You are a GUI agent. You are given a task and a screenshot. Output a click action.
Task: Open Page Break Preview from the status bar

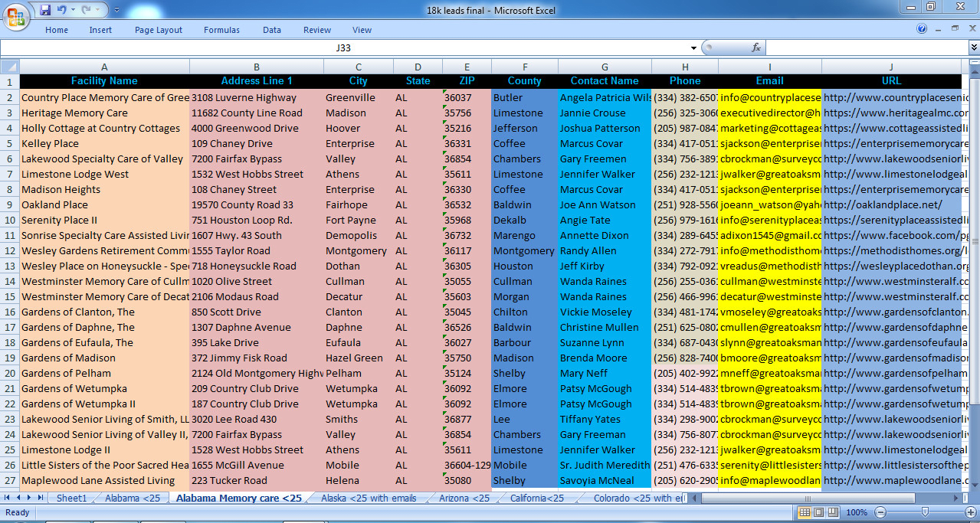point(833,512)
